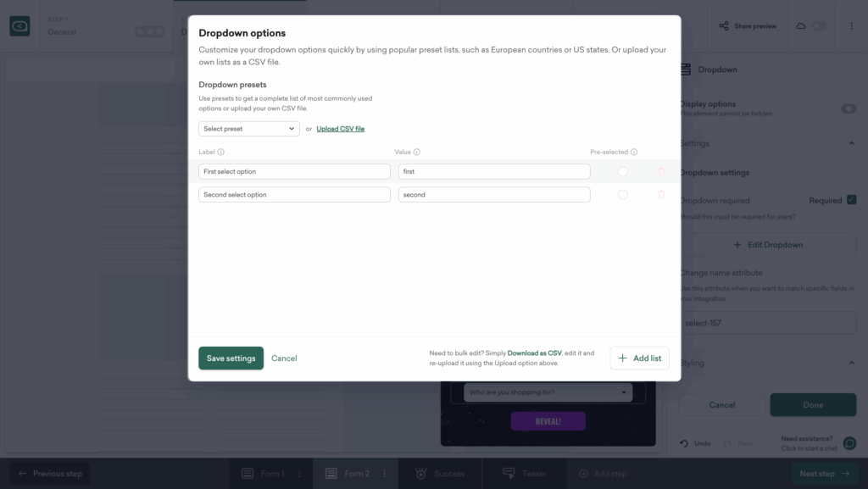
Task: Toggle the Required checkbox
Action: pyautogui.click(x=851, y=200)
